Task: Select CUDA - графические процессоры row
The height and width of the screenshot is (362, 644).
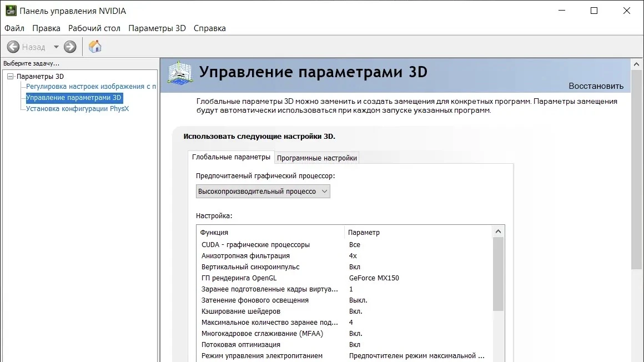Action: pos(344,244)
